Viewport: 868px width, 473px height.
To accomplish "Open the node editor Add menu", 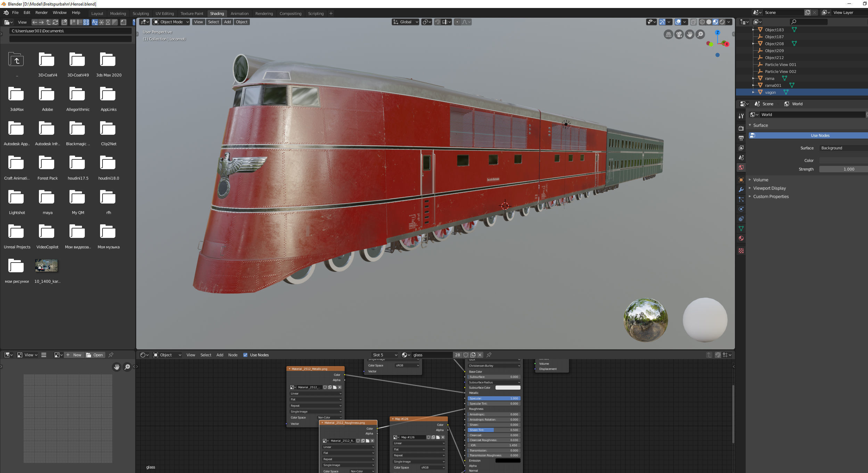I will pyautogui.click(x=220, y=355).
